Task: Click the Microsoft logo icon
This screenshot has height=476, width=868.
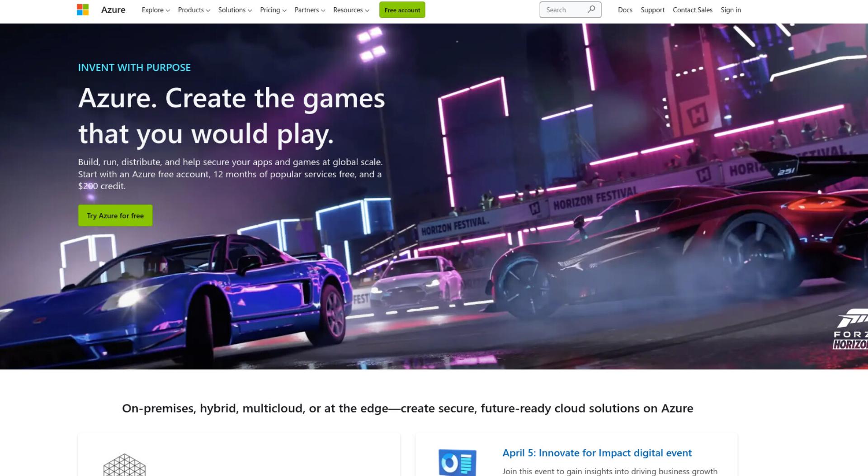Action: pos(83,10)
